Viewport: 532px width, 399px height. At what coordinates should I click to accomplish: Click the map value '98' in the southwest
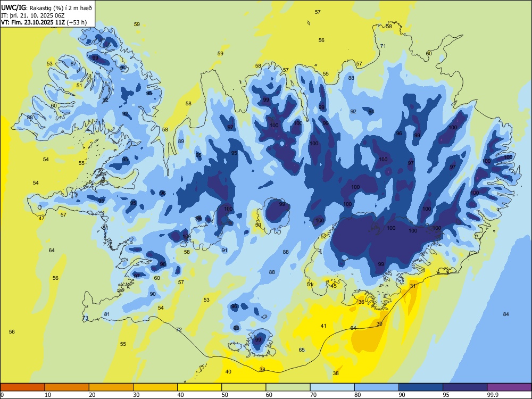pos(163,264)
